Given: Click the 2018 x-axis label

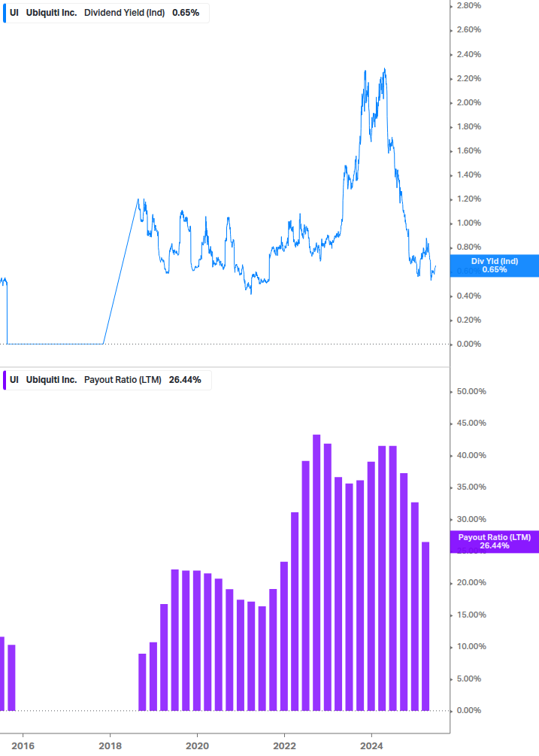Looking at the screenshot, I should pyautogui.click(x=111, y=746).
